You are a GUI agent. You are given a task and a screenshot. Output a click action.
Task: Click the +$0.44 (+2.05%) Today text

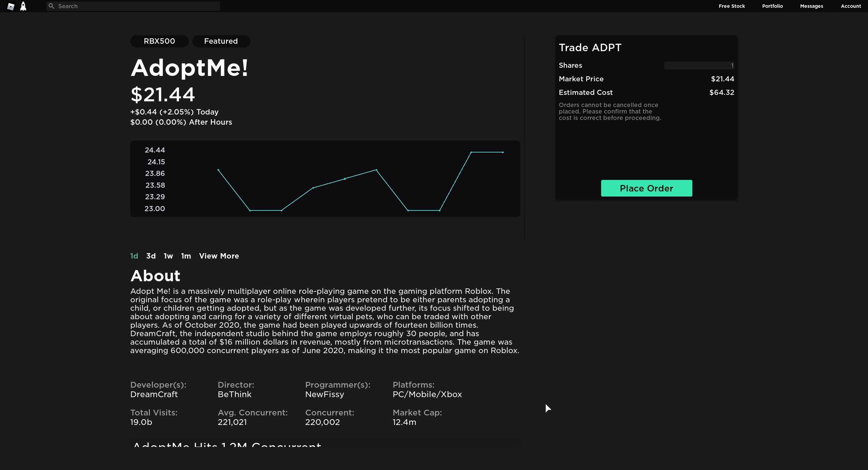pos(174,112)
